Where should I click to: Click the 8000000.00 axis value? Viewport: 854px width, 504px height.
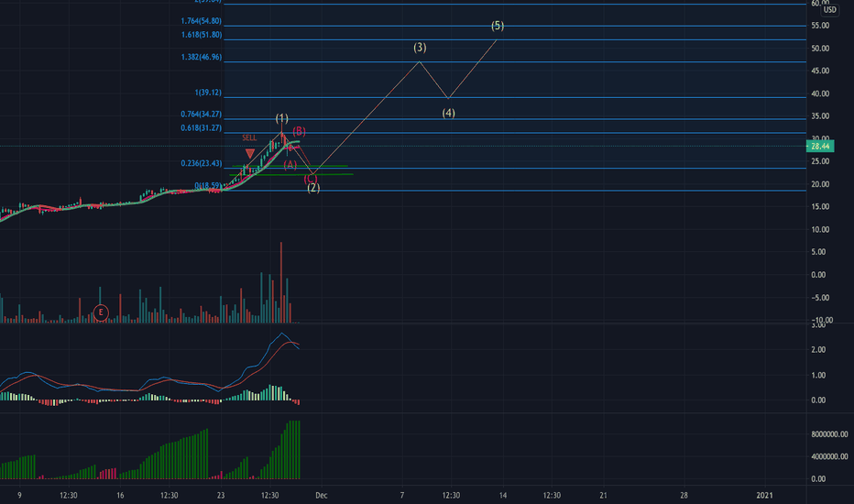[829, 434]
